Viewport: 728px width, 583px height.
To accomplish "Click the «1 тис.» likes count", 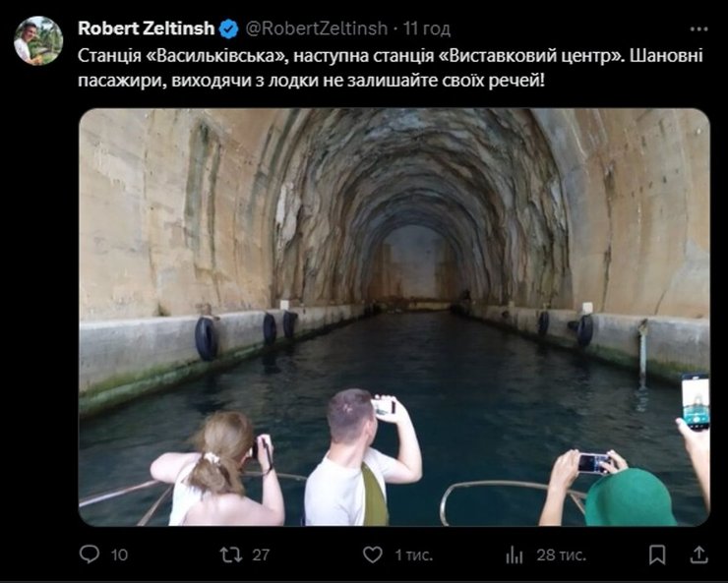I will 413,554.
